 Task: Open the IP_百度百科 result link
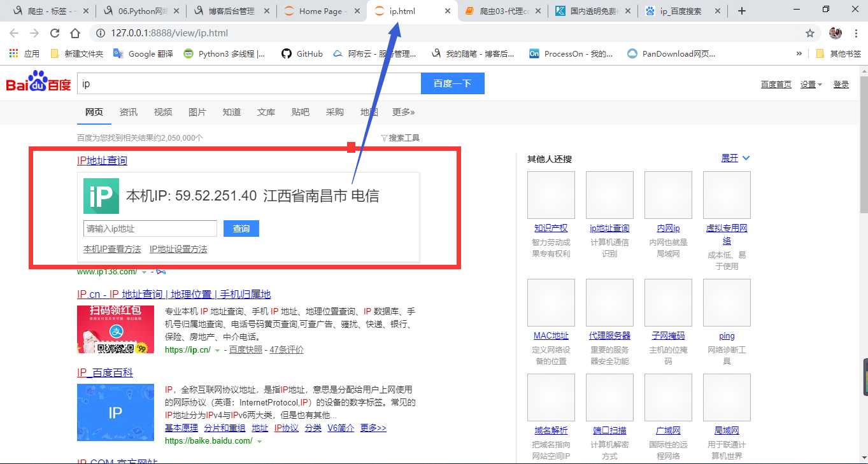tap(105, 372)
